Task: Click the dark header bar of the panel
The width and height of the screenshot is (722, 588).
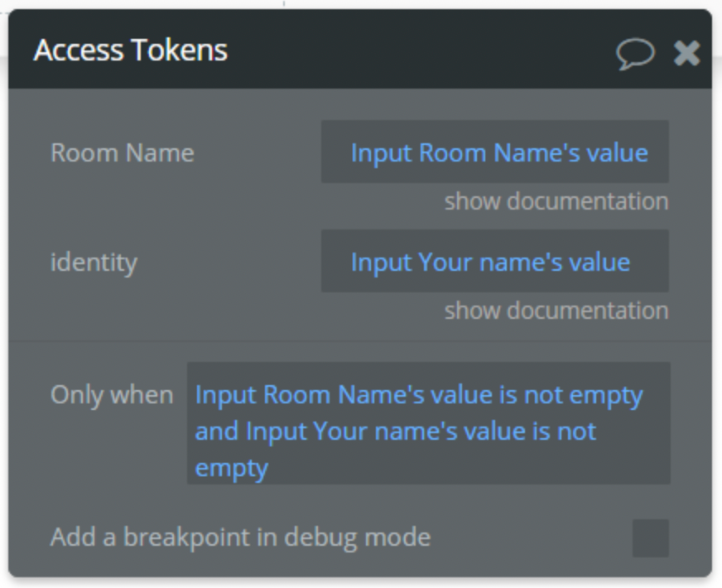Action: (x=360, y=49)
